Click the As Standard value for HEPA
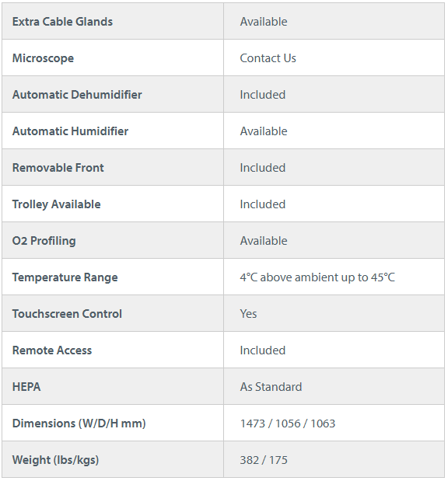This screenshot has height=481, width=448. (271, 386)
